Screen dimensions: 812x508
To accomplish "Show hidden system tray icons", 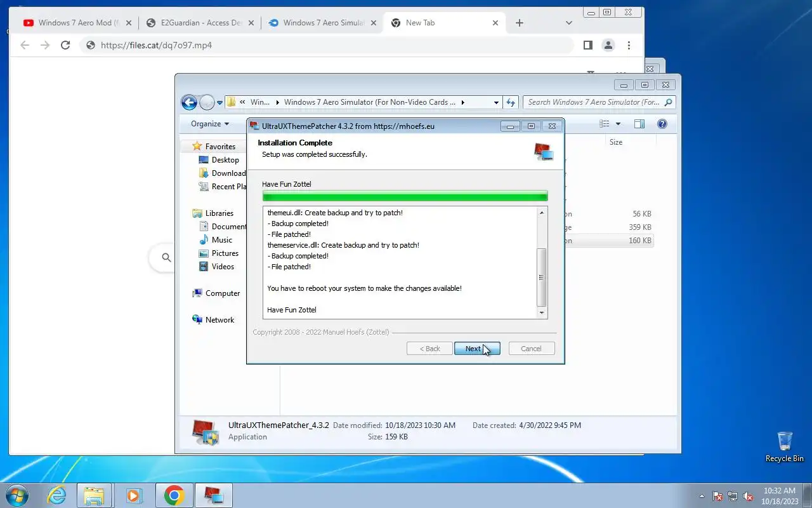I will (x=702, y=496).
